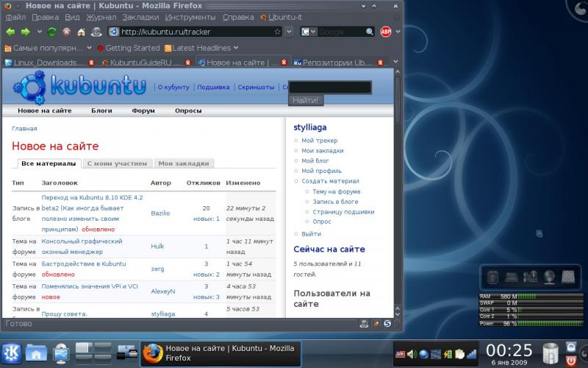Reload the page with the green refresh icon

pos(51,32)
